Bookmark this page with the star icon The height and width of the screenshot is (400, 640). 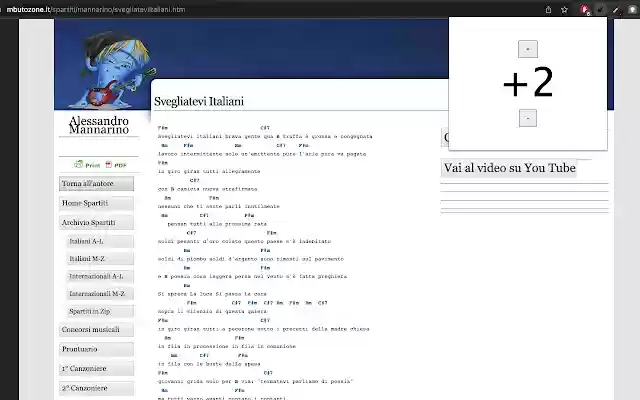[x=564, y=9]
